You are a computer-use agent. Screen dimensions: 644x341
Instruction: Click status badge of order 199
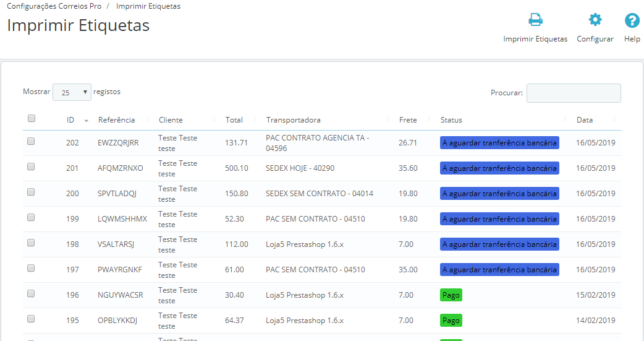[499, 219]
